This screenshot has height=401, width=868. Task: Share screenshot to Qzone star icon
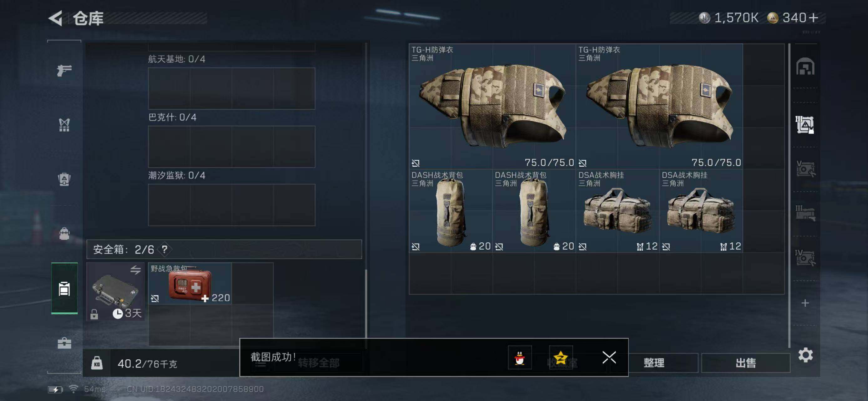561,357
